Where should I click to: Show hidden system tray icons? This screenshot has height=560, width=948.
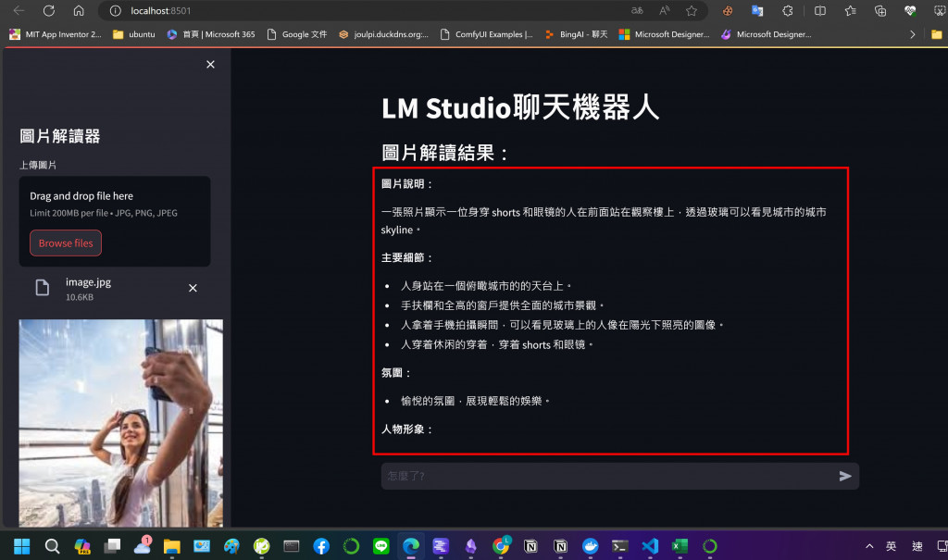coord(869,546)
